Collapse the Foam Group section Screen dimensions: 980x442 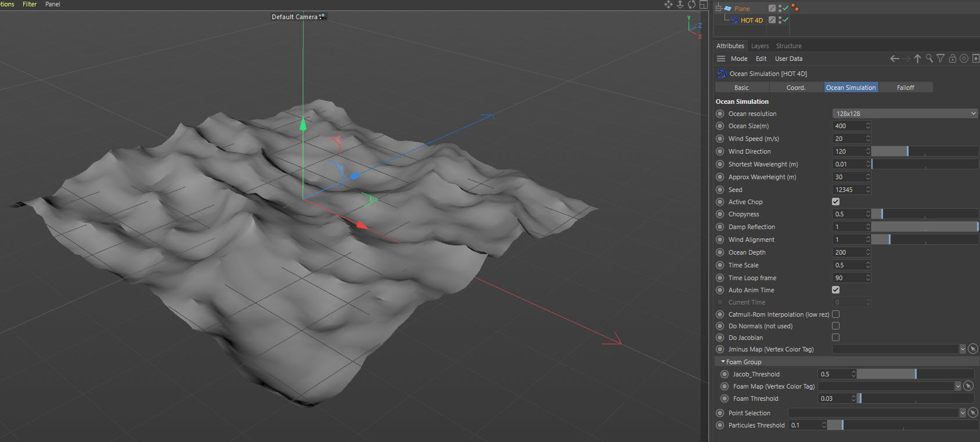tap(723, 361)
